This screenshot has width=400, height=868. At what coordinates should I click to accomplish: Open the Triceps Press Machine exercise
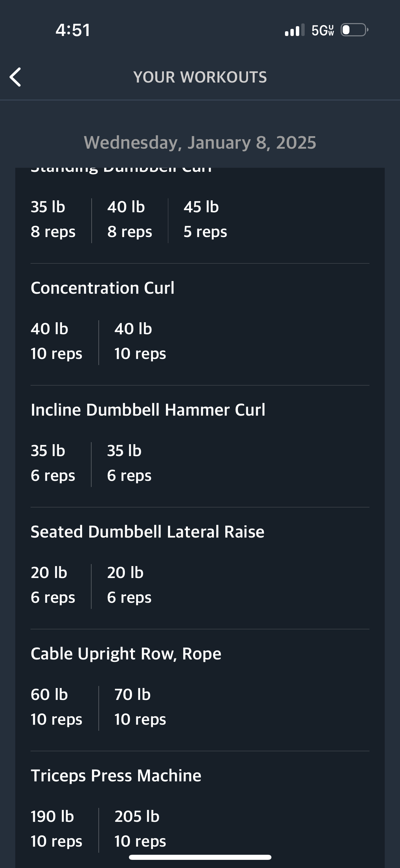pos(116,776)
